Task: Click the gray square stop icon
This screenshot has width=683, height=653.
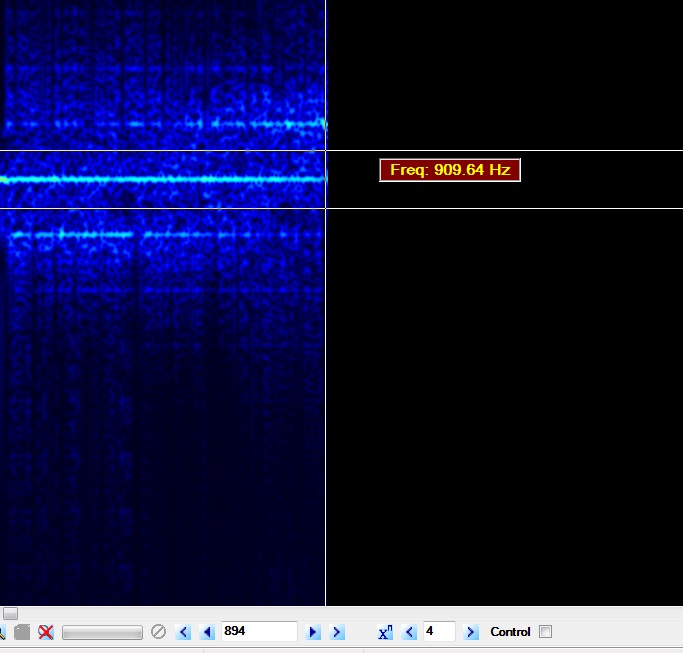Action: [x=22, y=632]
